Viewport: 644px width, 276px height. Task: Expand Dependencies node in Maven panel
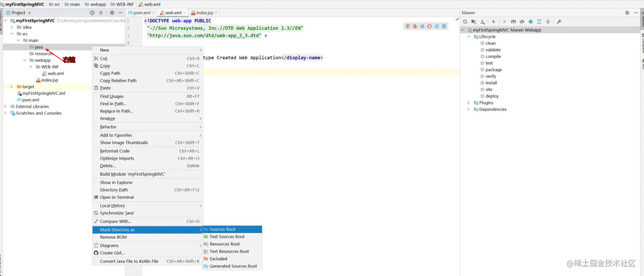point(469,109)
